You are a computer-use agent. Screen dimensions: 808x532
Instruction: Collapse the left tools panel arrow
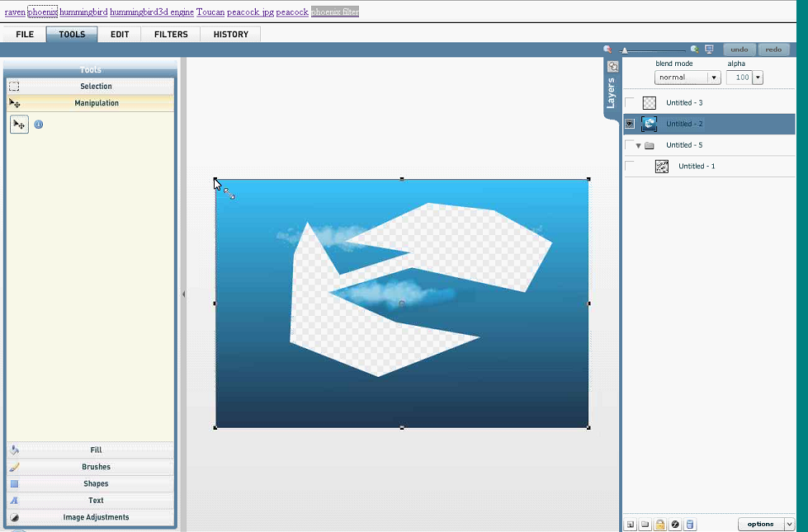tap(183, 294)
